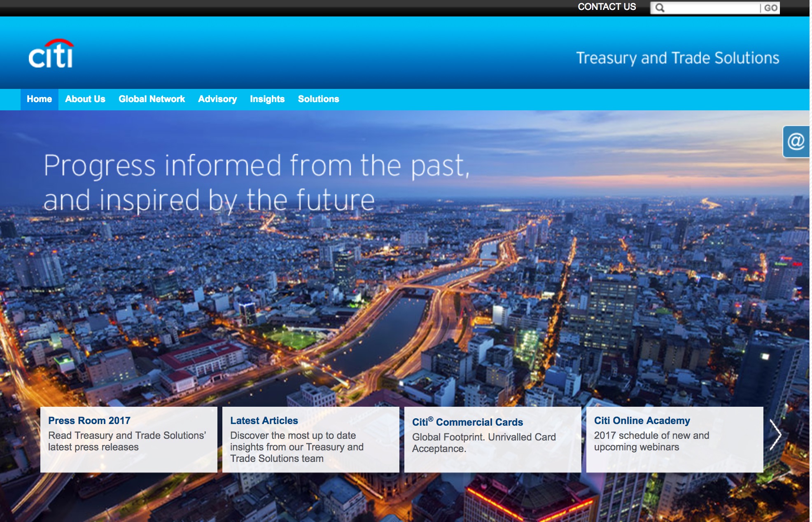Open the About Us menu

click(x=85, y=99)
